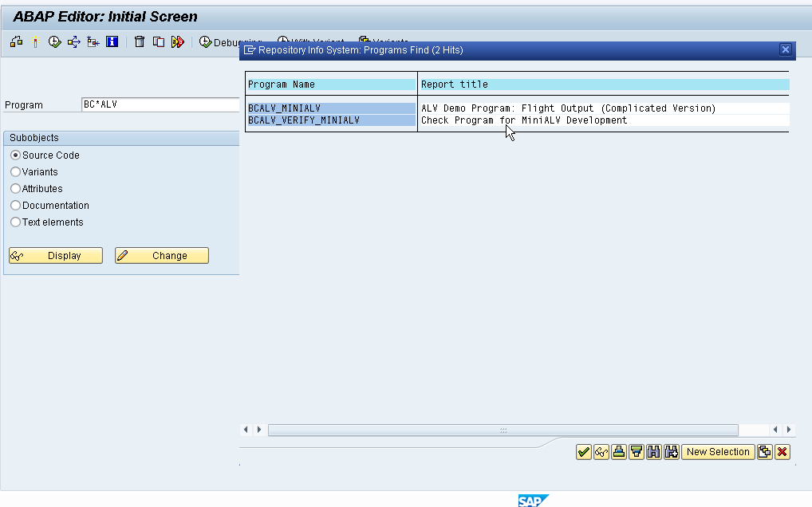This screenshot has width=812, height=507.
Task: Click the Rename a-to-b icon
Action: coord(178,42)
